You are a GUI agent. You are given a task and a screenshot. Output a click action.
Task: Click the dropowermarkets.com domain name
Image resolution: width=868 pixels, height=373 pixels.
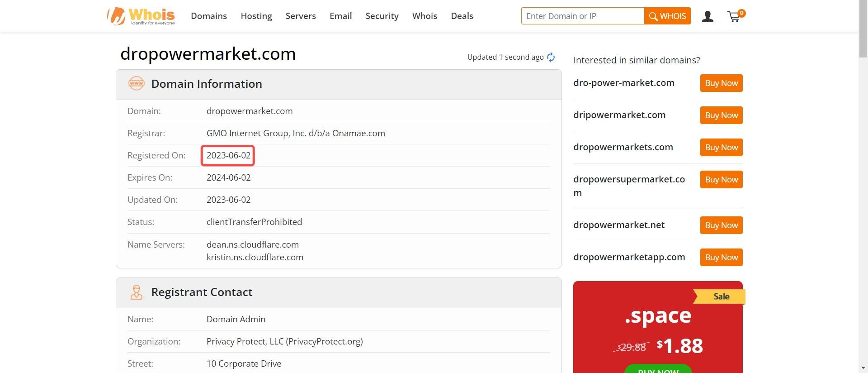point(623,147)
